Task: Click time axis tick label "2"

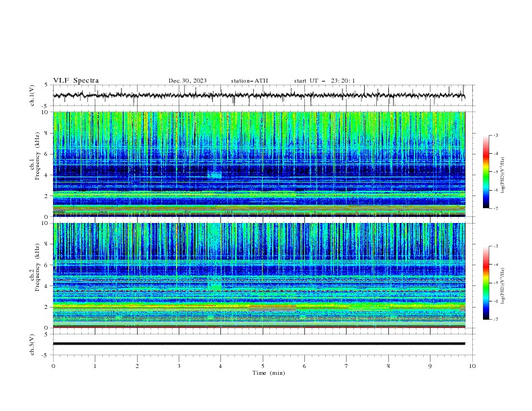Action: point(137,366)
